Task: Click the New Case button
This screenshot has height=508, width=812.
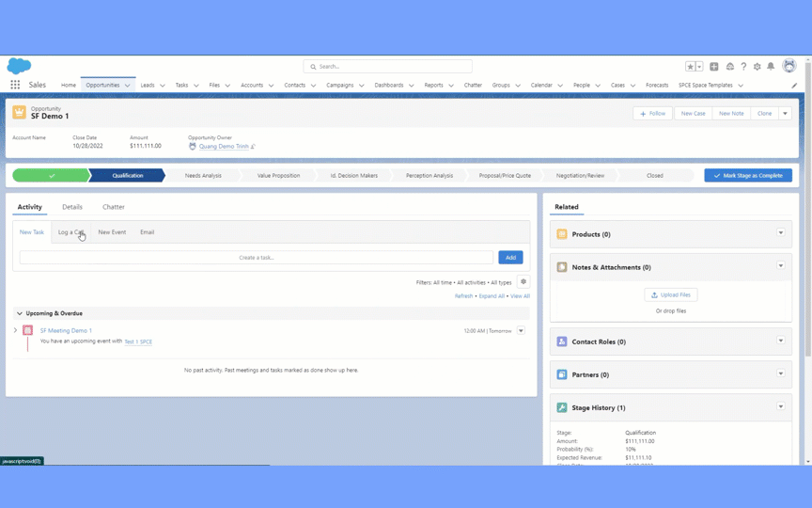Action: click(x=693, y=114)
